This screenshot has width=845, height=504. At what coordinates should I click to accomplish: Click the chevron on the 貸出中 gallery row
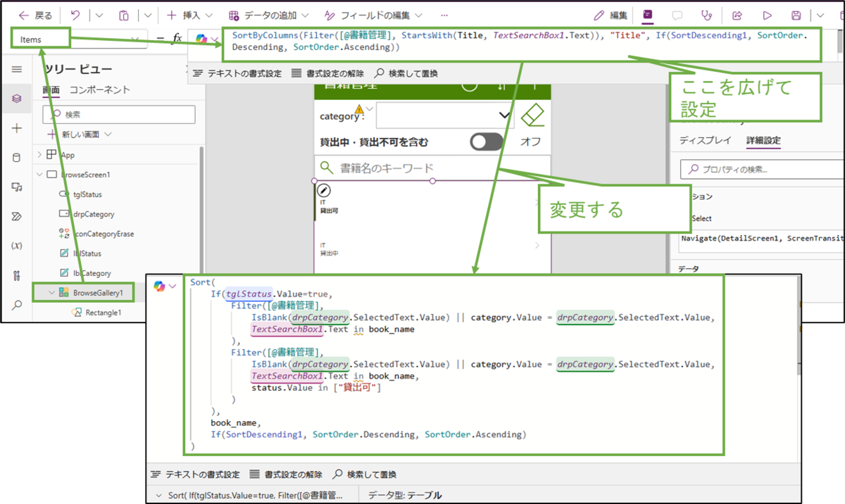point(538,246)
